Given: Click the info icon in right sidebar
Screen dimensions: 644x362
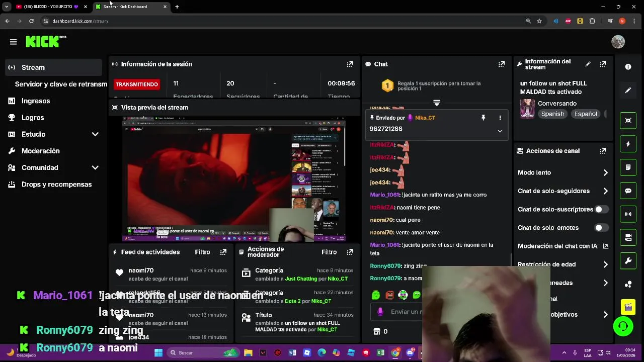Looking at the screenshot, I should click(628, 67).
